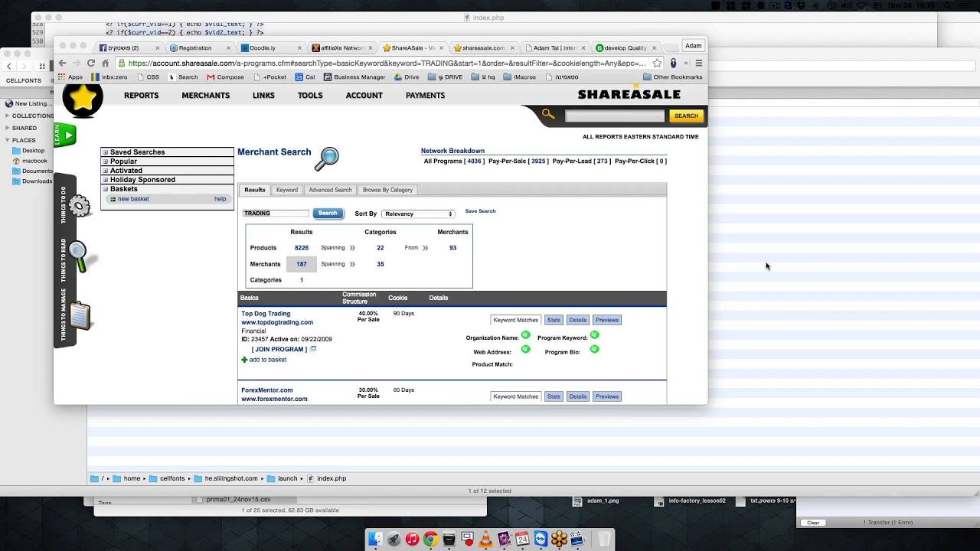Bookmark this page with the star icon
The width and height of the screenshot is (980, 551).
click(657, 64)
